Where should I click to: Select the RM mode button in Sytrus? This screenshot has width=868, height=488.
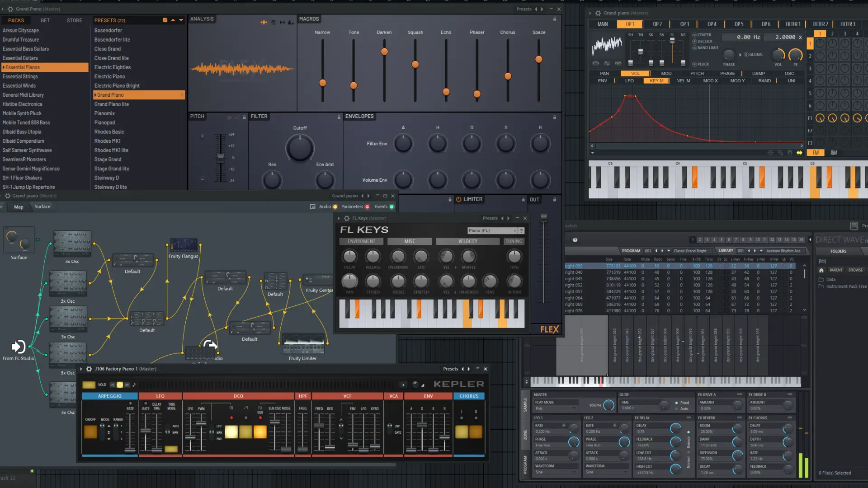tap(834, 153)
